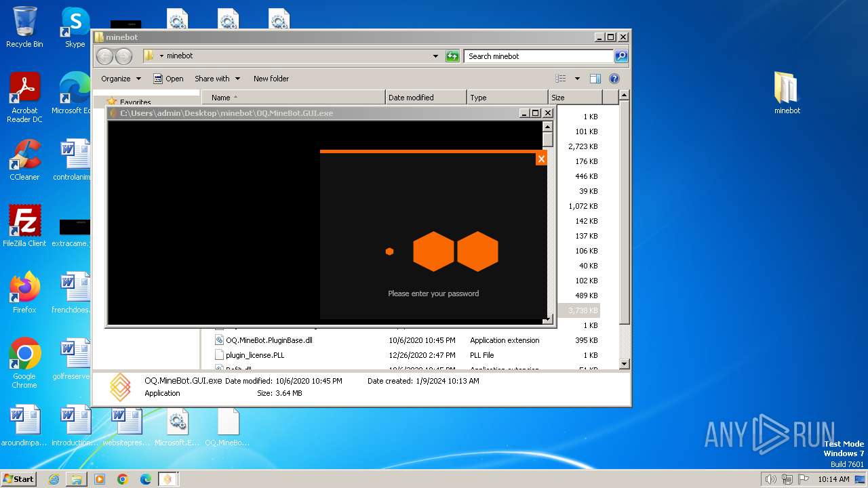Select the OQ.MineBo... desktop file icon
The image size is (868, 488).
228,426
